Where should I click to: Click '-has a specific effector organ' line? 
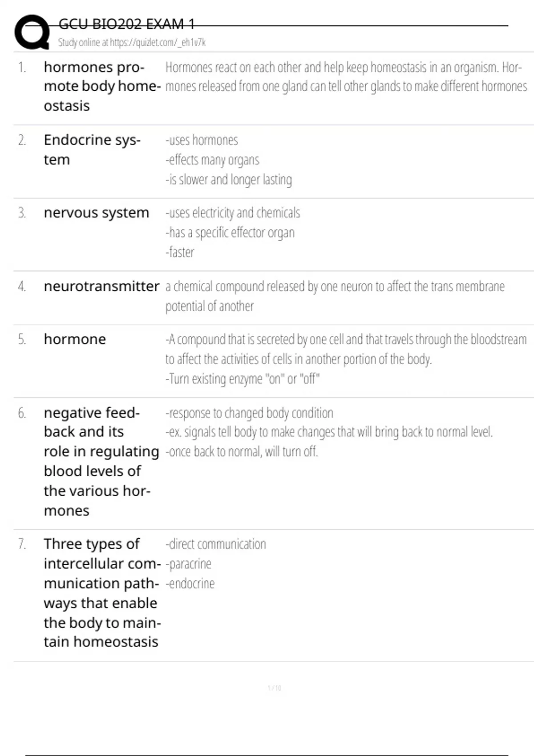click(230, 233)
